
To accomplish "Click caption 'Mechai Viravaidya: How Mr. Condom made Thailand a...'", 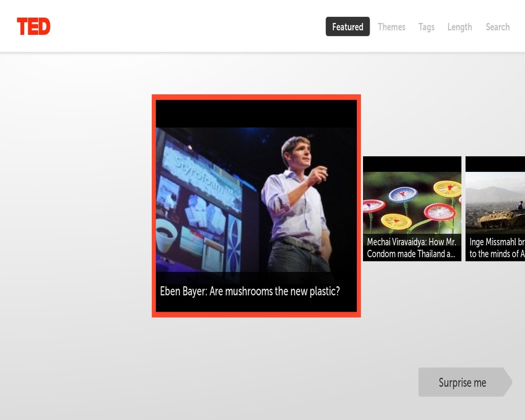I will pyautogui.click(x=412, y=248).
